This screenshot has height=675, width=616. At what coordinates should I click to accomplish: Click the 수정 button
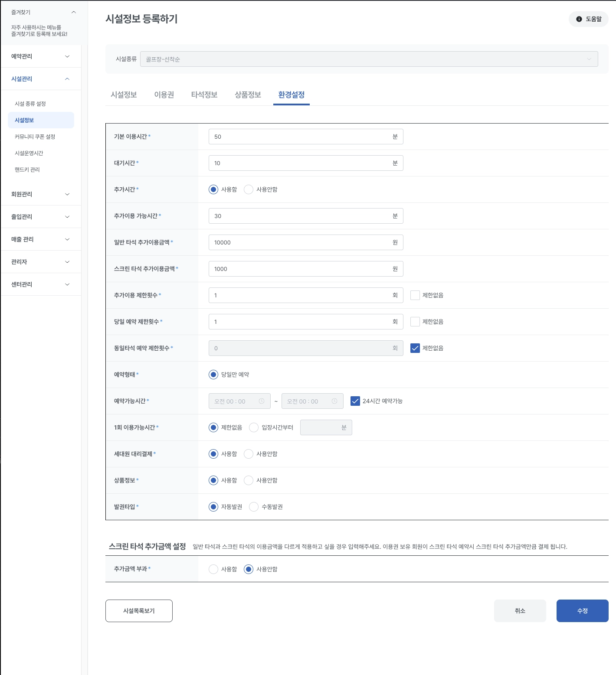[583, 611]
